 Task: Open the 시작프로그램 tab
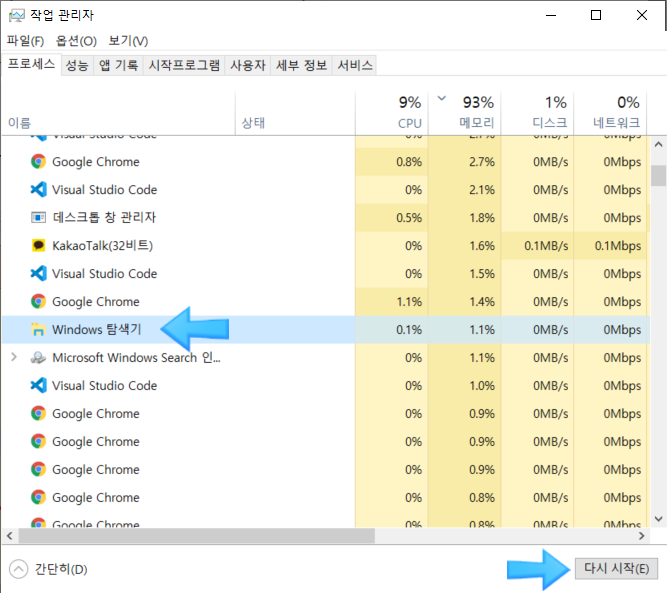[184, 65]
